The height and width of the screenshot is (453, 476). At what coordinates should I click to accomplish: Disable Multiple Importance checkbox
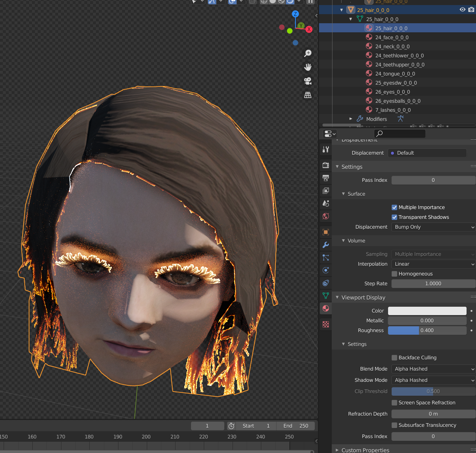[x=394, y=207]
